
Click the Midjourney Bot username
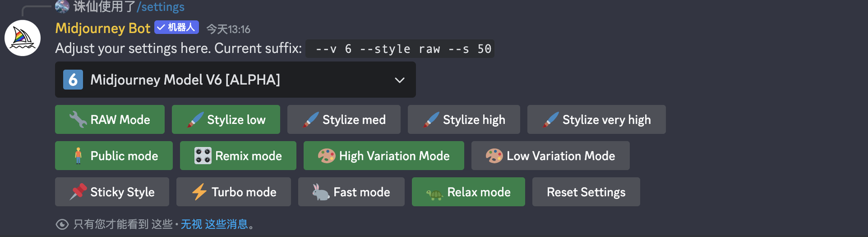tap(103, 28)
